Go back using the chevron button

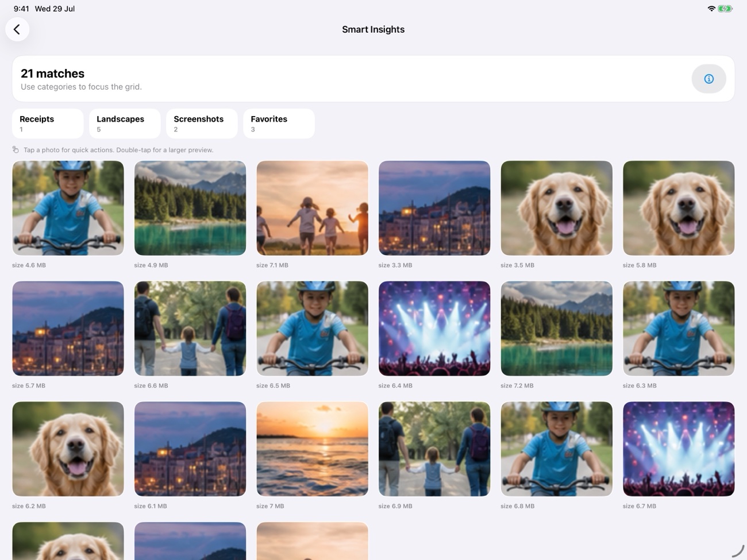click(17, 29)
